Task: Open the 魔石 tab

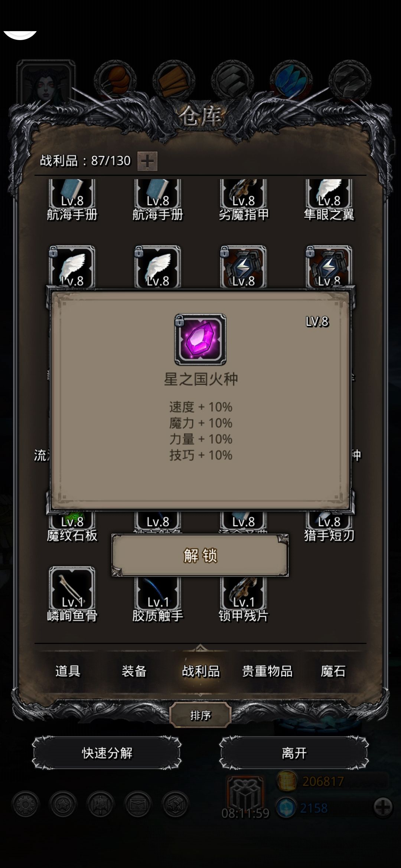Action: pyautogui.click(x=333, y=671)
